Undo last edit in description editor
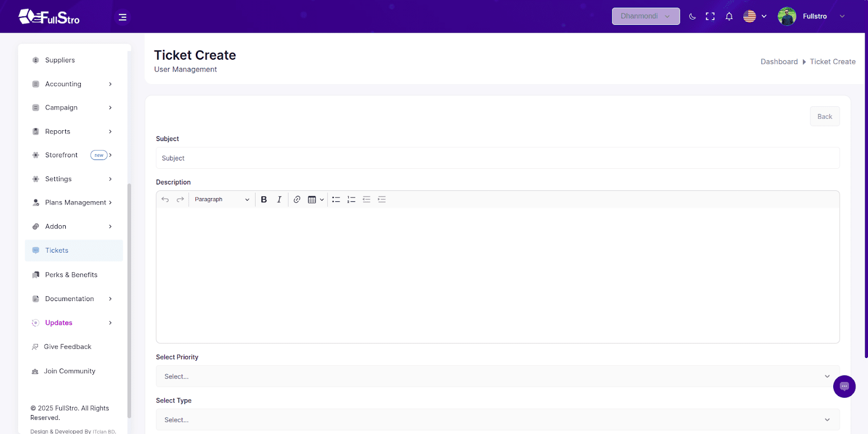Screen dimensions: 868x434 (165, 200)
